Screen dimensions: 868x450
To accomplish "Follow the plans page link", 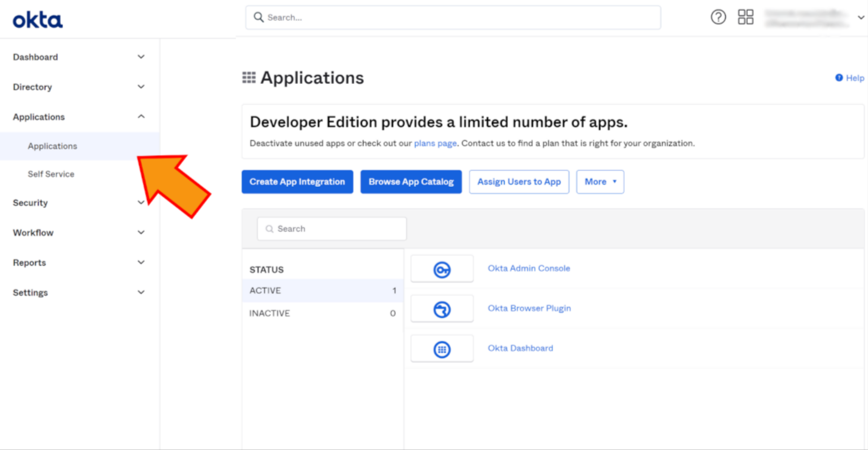I will (x=435, y=143).
